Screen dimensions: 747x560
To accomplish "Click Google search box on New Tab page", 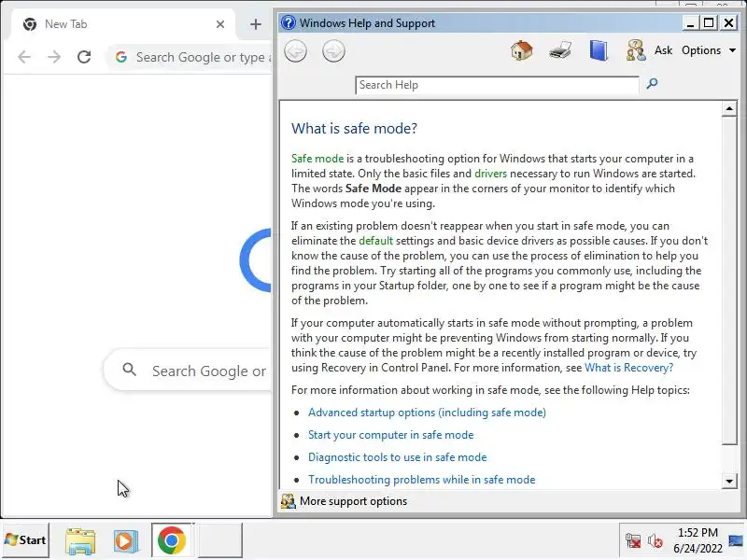I will click(x=188, y=371).
